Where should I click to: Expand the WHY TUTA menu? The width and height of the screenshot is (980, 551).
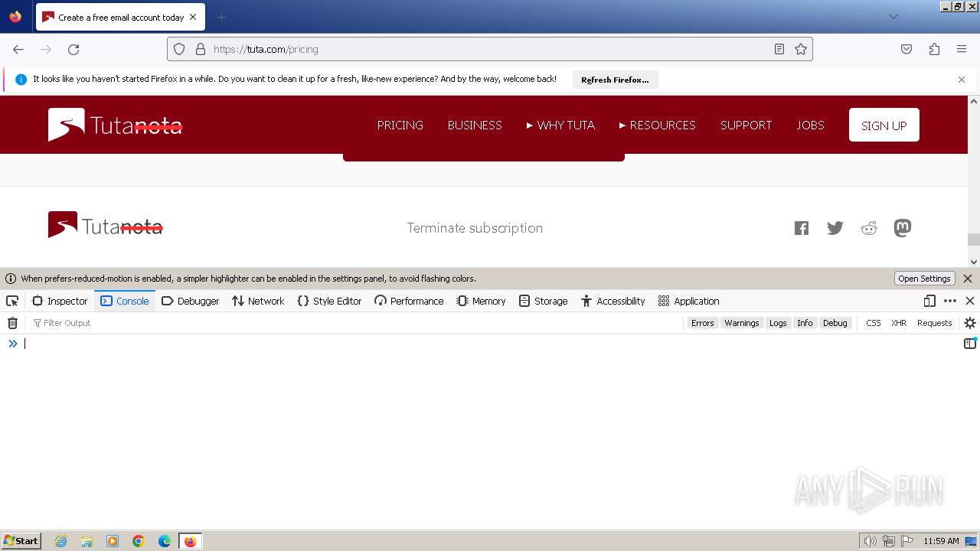pos(560,125)
